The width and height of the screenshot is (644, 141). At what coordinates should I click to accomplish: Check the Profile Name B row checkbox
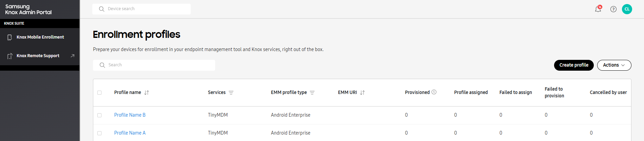99,115
